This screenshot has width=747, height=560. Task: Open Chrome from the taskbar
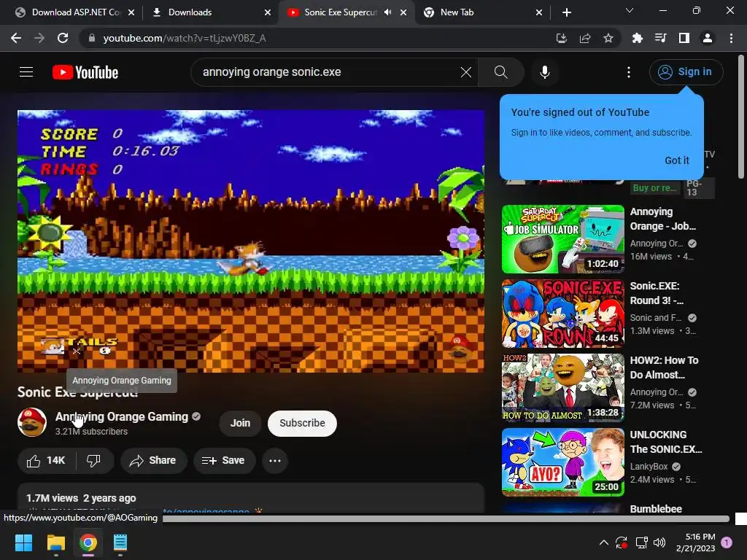(88, 542)
